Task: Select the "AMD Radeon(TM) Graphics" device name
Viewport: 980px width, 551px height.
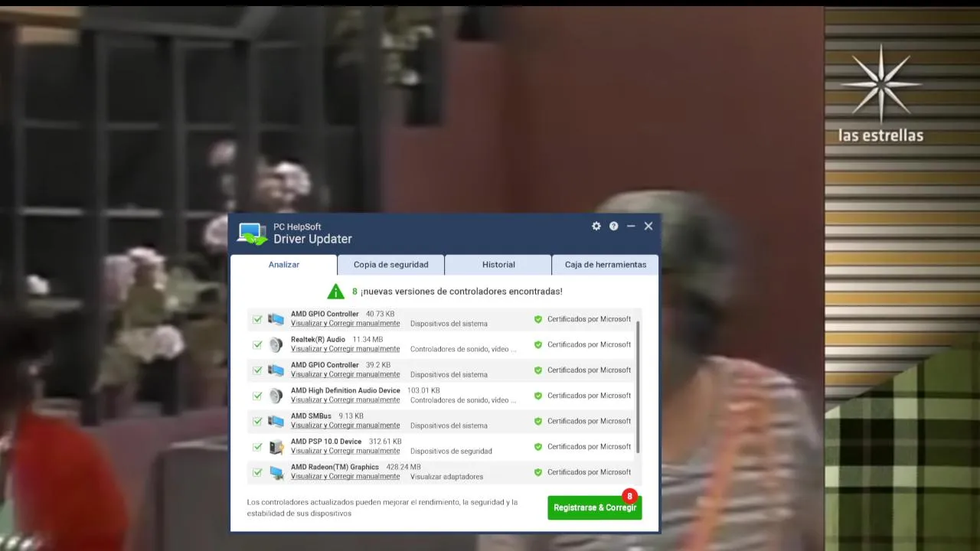Action: click(x=335, y=467)
